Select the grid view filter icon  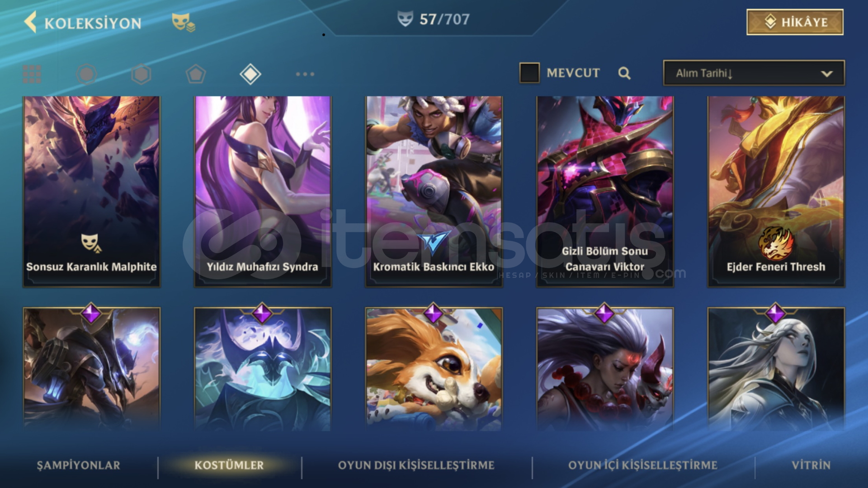tap(32, 74)
